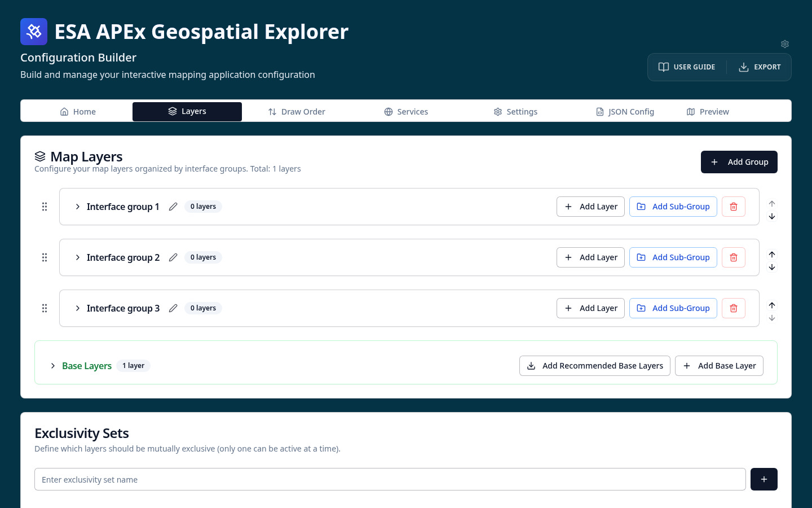Image resolution: width=812 pixels, height=508 pixels.
Task: Click the Add Group button
Action: click(739, 162)
